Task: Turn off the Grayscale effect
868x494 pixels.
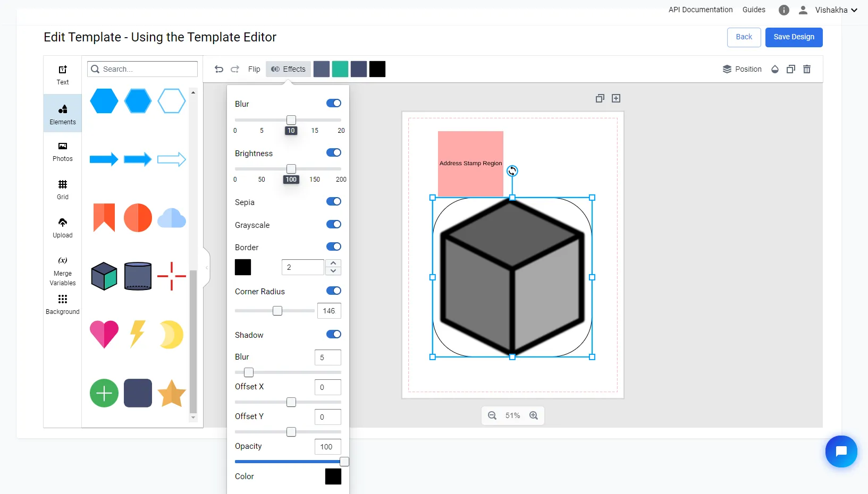Action: pyautogui.click(x=333, y=224)
